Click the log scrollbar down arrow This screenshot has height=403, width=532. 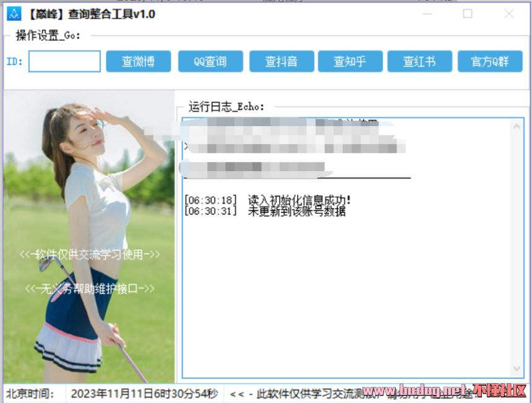point(517,368)
